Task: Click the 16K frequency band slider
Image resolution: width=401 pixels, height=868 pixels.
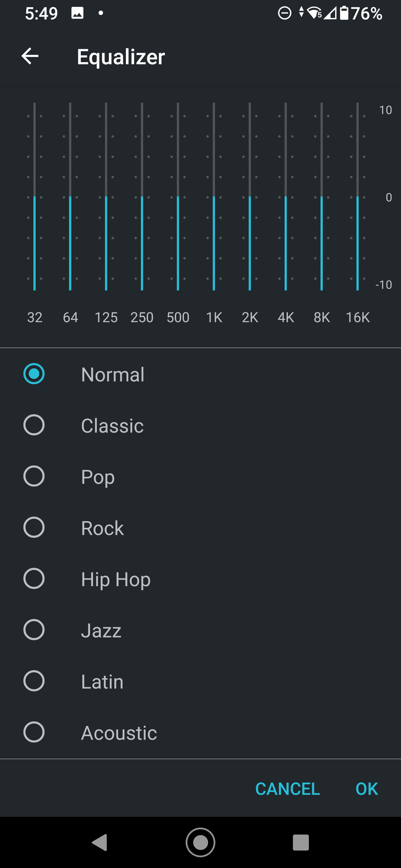Action: [x=358, y=196]
